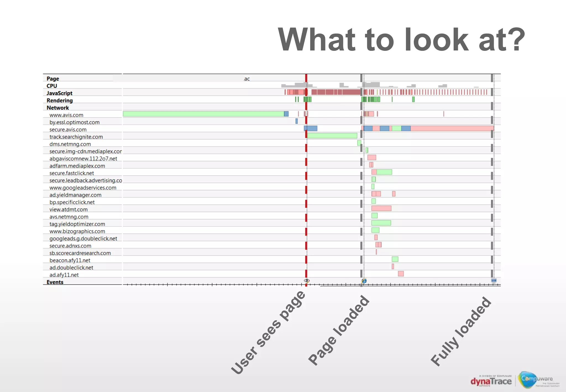Select www.avis.com in network list

click(x=66, y=115)
